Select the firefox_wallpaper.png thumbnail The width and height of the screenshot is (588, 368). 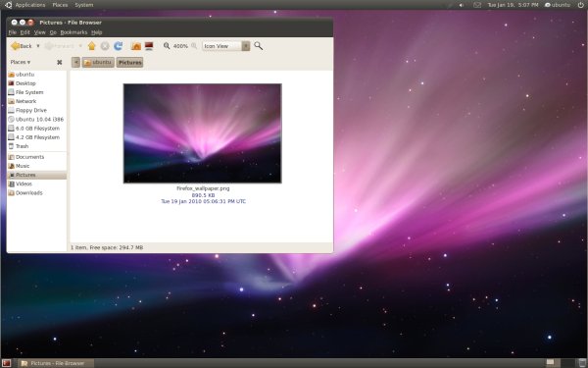tap(203, 133)
